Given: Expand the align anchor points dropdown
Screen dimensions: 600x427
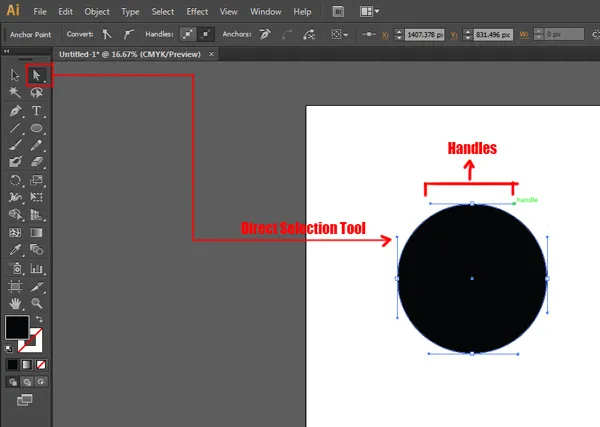Looking at the screenshot, I should point(345,34).
